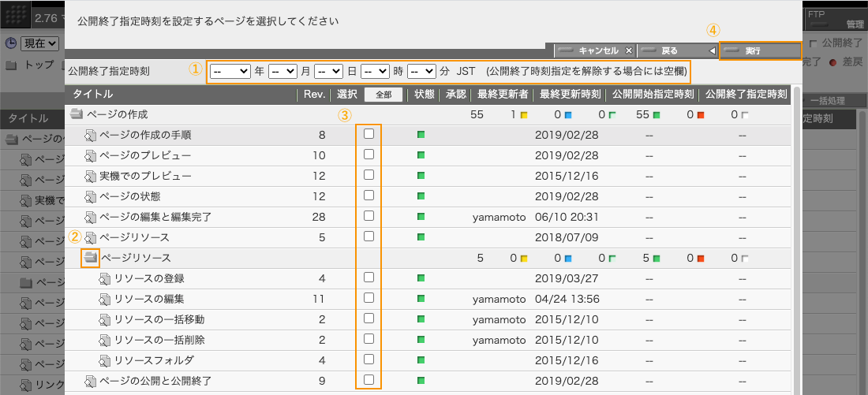Check the box for ページの編集と編集完了

coord(369,216)
